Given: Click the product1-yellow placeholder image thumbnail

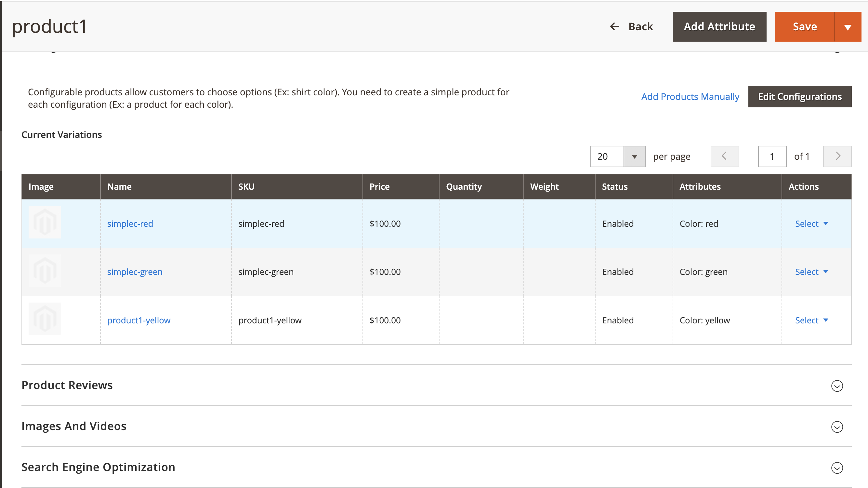Looking at the screenshot, I should coord(45,319).
